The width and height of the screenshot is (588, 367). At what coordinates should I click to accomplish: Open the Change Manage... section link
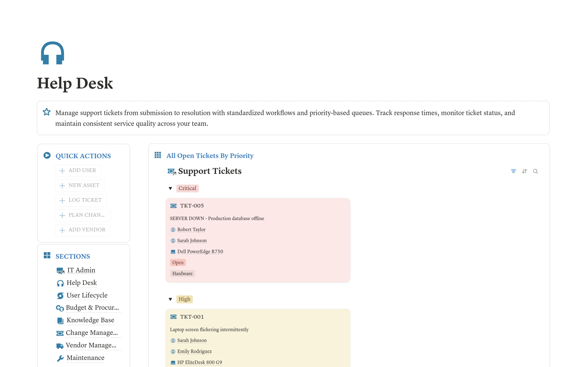pos(92,332)
